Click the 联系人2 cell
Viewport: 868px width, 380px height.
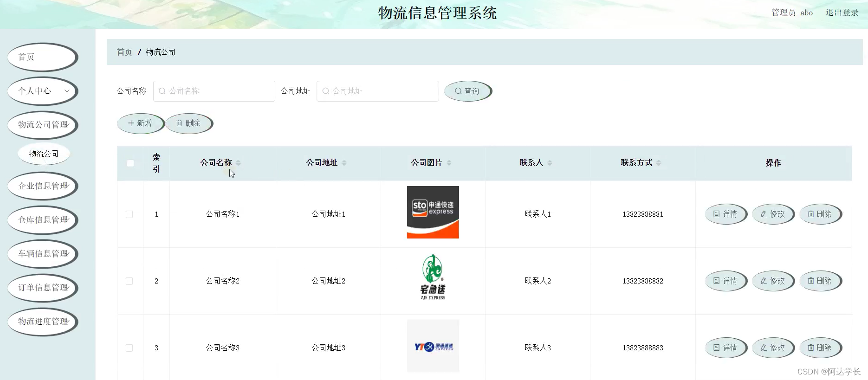538,281
